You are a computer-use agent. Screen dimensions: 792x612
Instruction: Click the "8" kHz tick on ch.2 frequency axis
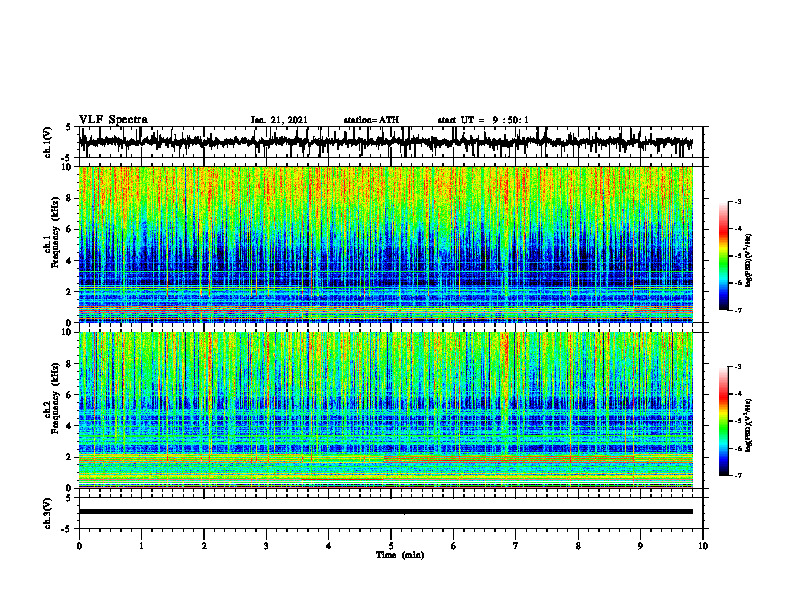coord(69,364)
